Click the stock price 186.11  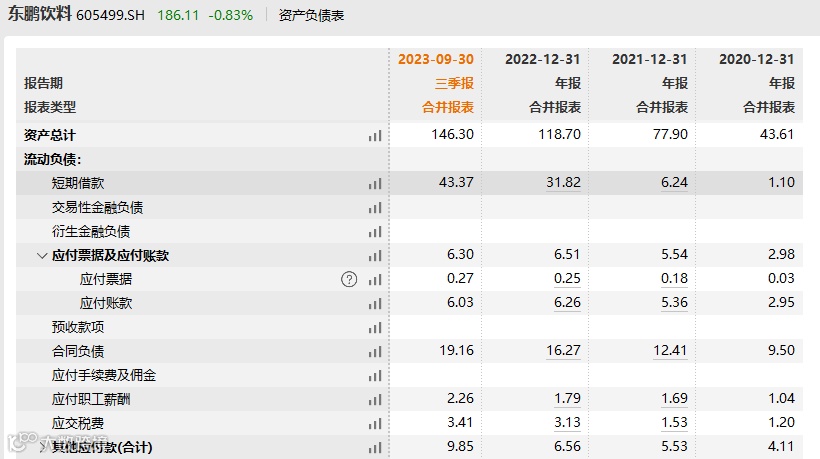tap(178, 15)
